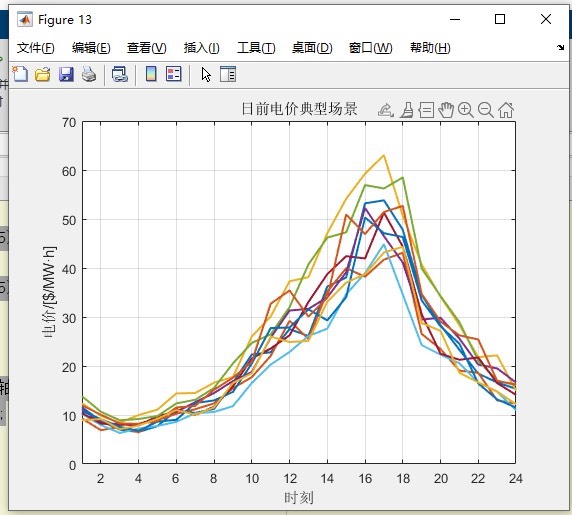Activate the Edit Plot arrow tool
Screen dimensions: 572x515
[206, 74]
